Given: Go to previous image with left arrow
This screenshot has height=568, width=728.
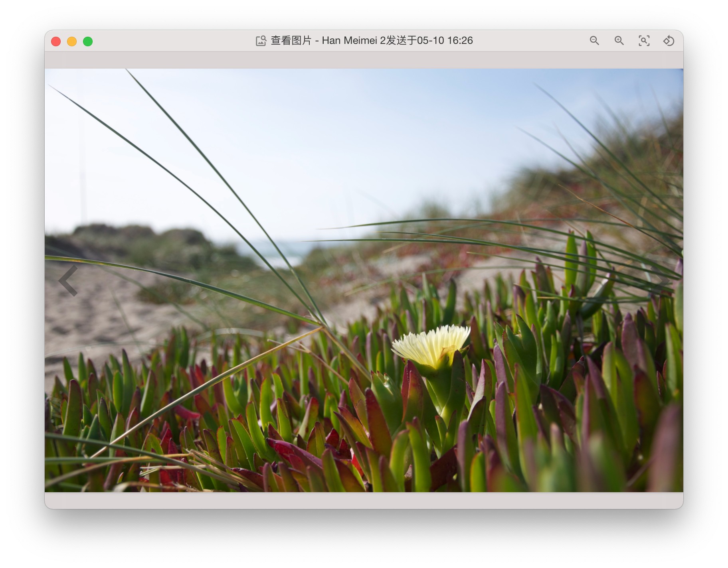Looking at the screenshot, I should [68, 281].
